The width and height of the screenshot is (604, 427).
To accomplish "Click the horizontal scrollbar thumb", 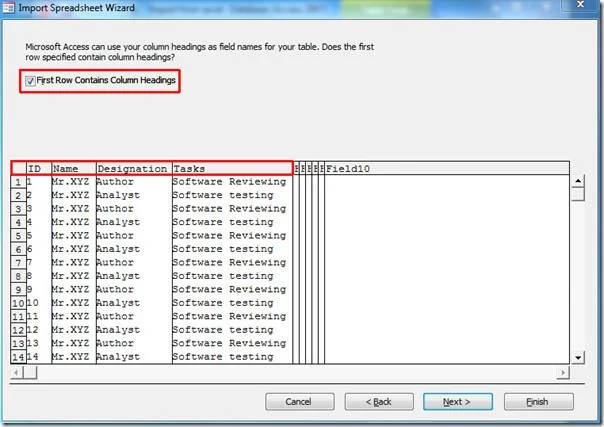I will pyautogui.click(x=30, y=372).
